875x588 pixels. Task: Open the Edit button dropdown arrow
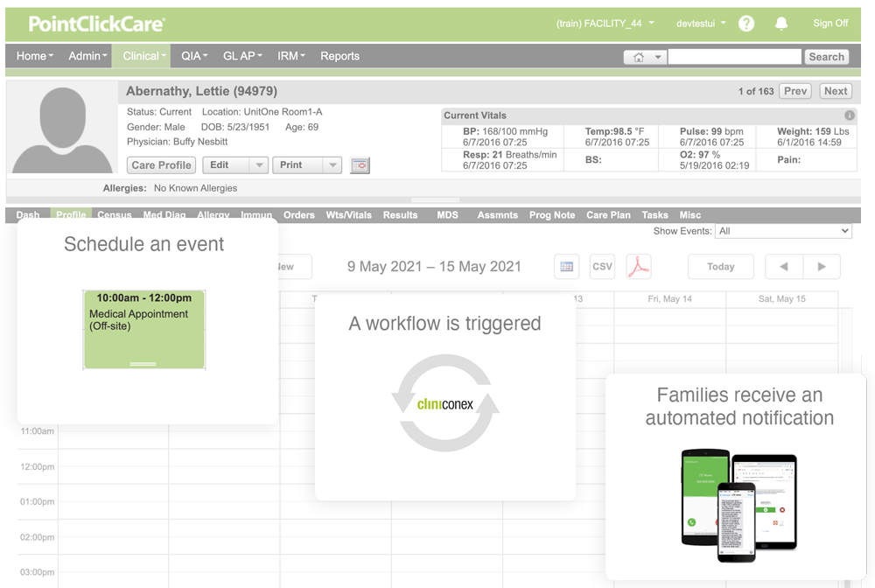click(x=259, y=165)
